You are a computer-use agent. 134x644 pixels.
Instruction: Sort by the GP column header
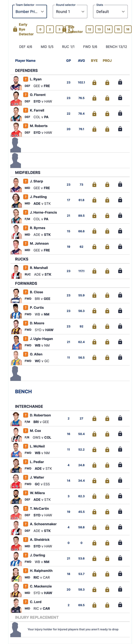pos(69,61)
